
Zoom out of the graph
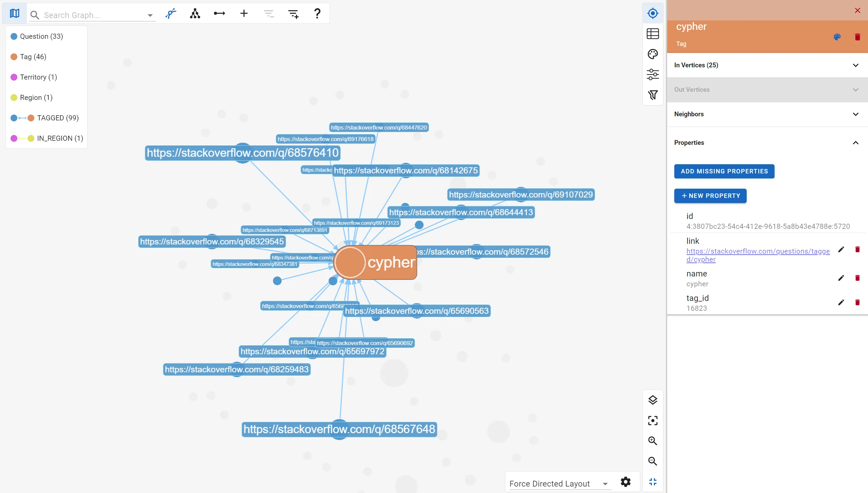[653, 461]
